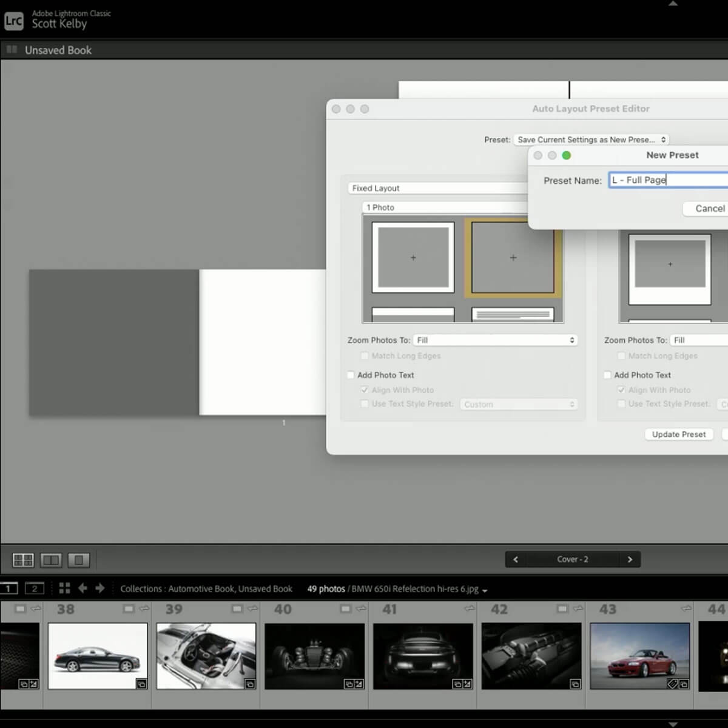The height and width of the screenshot is (728, 728).
Task: Click the Preset Name text field
Action: click(667, 180)
